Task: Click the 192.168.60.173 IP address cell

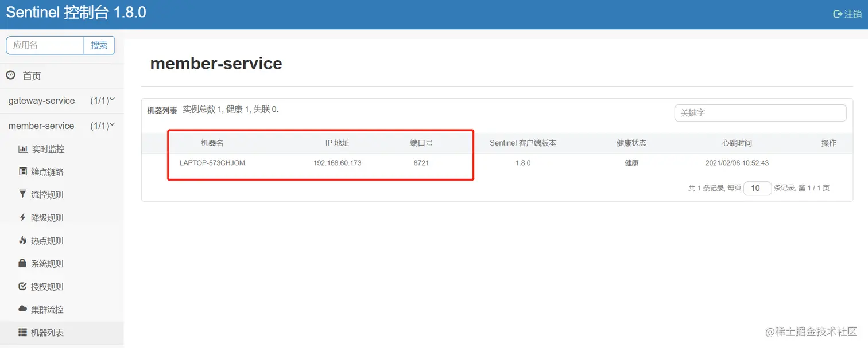Action: (337, 163)
